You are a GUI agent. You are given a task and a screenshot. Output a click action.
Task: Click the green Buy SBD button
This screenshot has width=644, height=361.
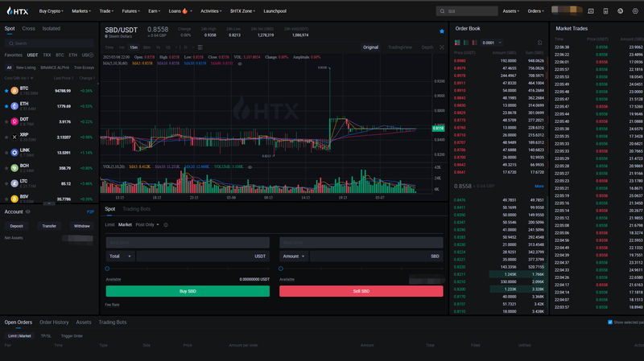(188, 291)
